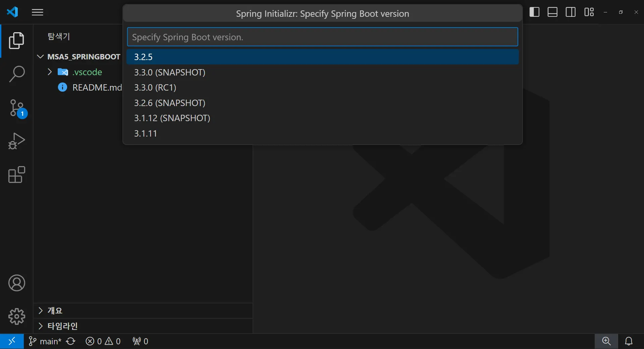
Task: Open the hamburger application menu
Action: coord(38,12)
